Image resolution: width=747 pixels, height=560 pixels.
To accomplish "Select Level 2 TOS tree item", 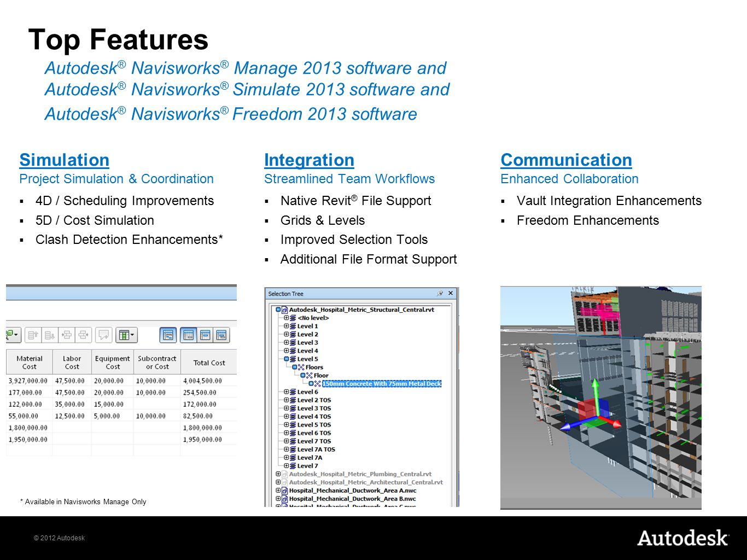I will point(314,400).
